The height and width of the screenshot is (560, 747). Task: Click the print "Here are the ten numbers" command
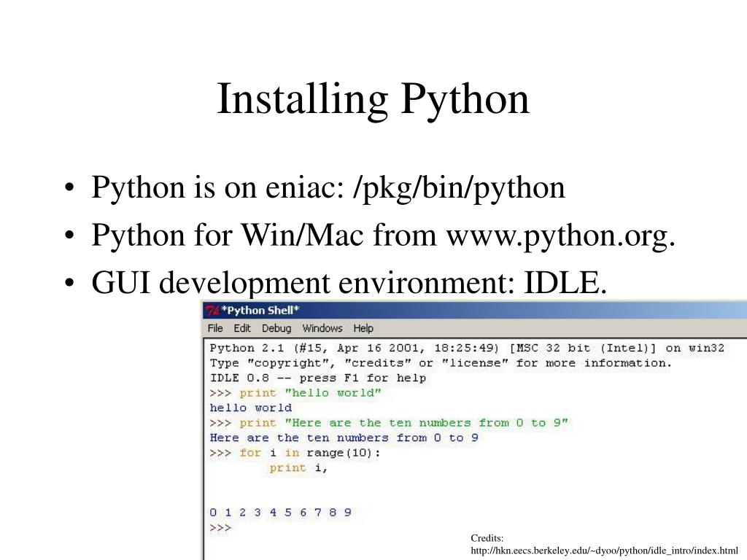[389, 423]
